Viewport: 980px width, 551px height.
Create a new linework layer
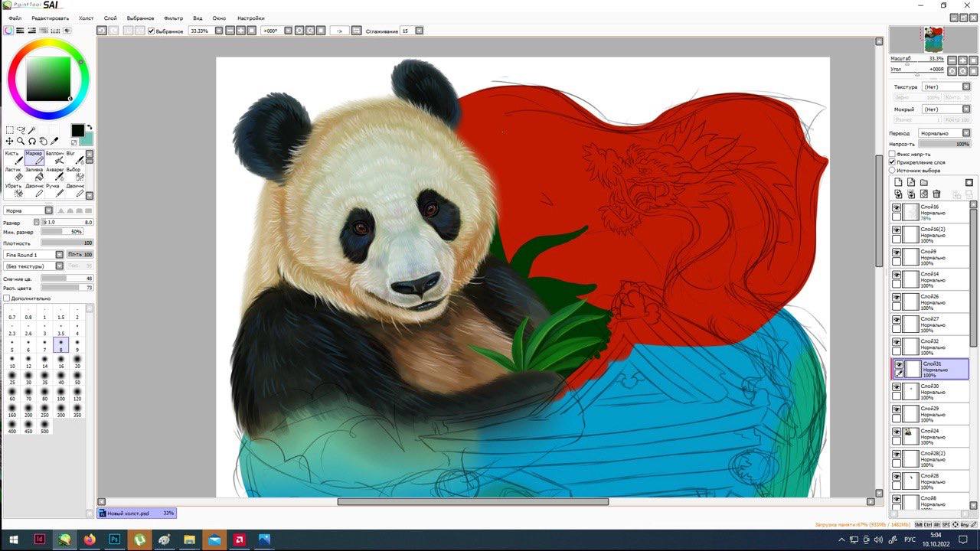(911, 182)
